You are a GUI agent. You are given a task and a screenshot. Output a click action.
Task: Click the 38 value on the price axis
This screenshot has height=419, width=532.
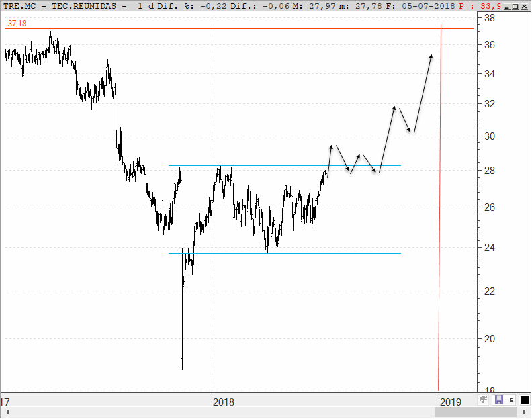pos(490,18)
